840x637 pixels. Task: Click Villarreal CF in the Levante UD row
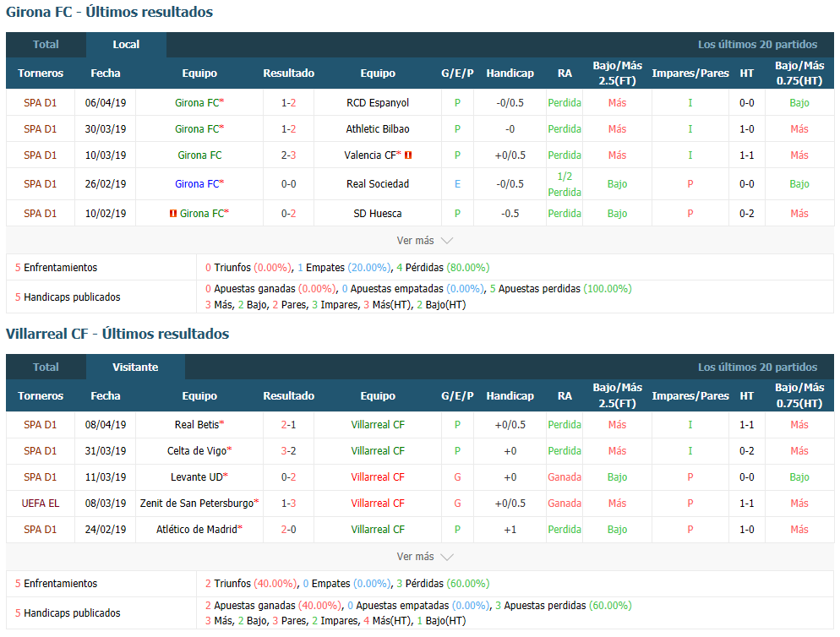tap(378, 477)
